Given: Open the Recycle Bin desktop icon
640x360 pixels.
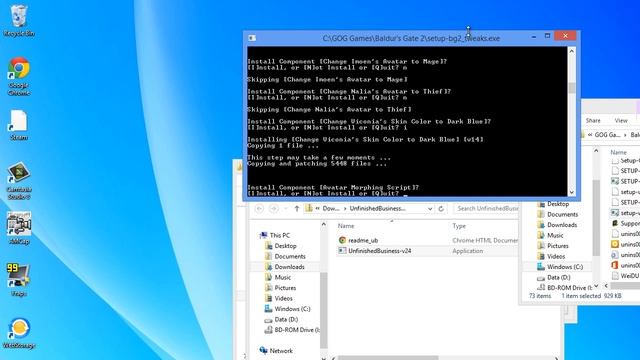Looking at the screenshot, I should (x=18, y=20).
